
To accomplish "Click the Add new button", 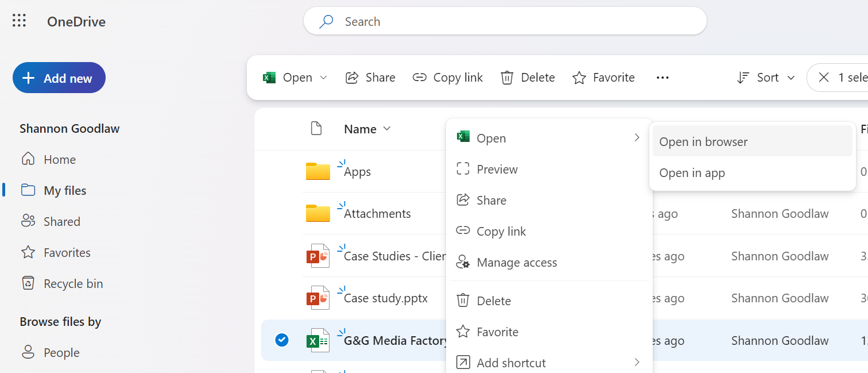I will point(59,77).
